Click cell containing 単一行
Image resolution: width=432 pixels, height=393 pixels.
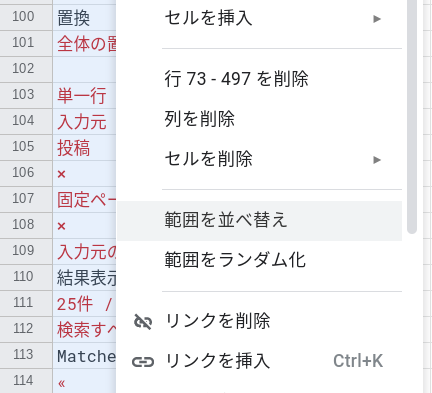[84, 96]
